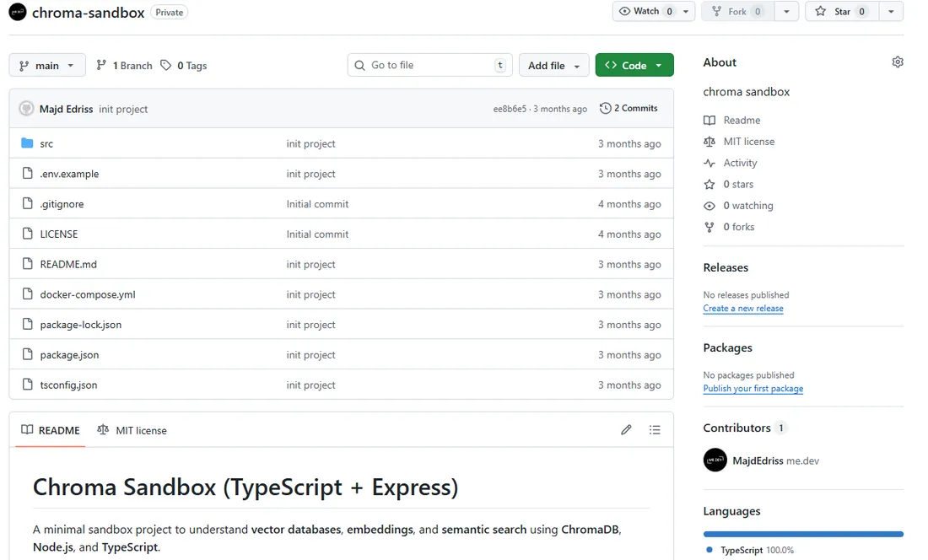Screen dimensions: 928x560
Task: Click the MajdEdriss contributor avatar
Action: pyautogui.click(x=715, y=460)
